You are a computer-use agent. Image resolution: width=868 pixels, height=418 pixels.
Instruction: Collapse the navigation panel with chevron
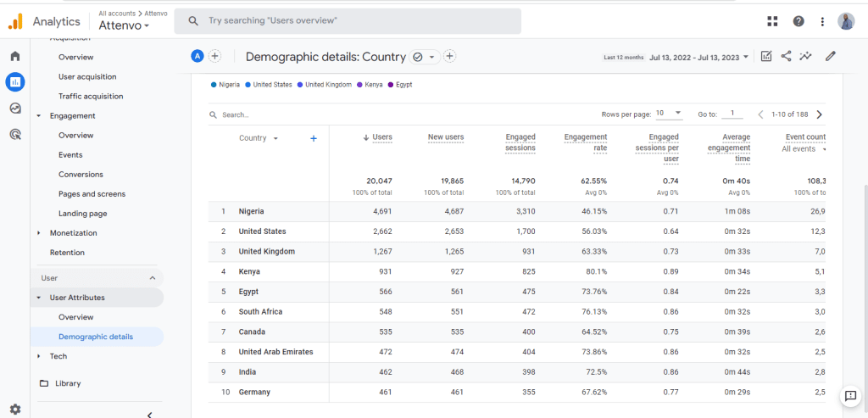[x=149, y=415]
